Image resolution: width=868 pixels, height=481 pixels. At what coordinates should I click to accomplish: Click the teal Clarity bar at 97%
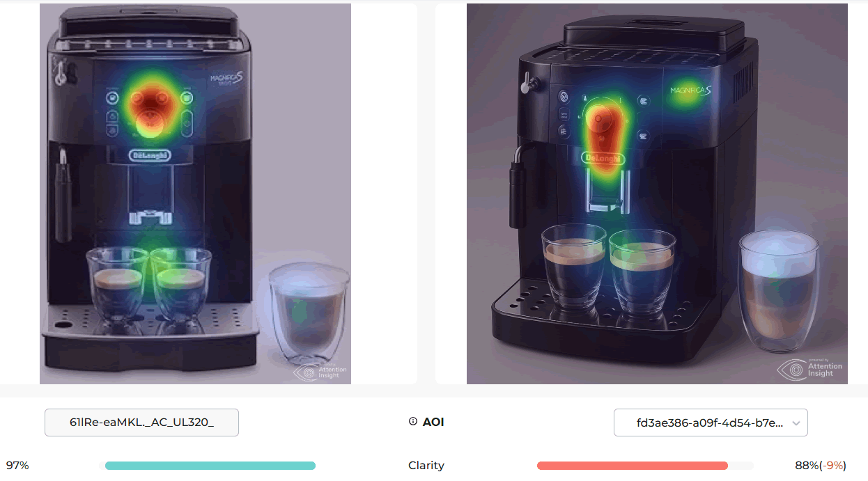click(210, 466)
